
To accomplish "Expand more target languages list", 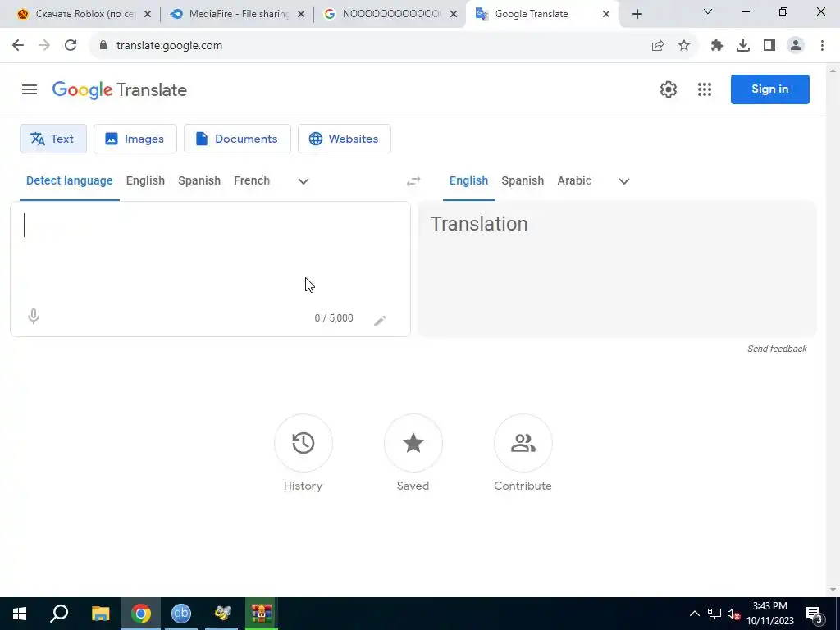I will (624, 181).
